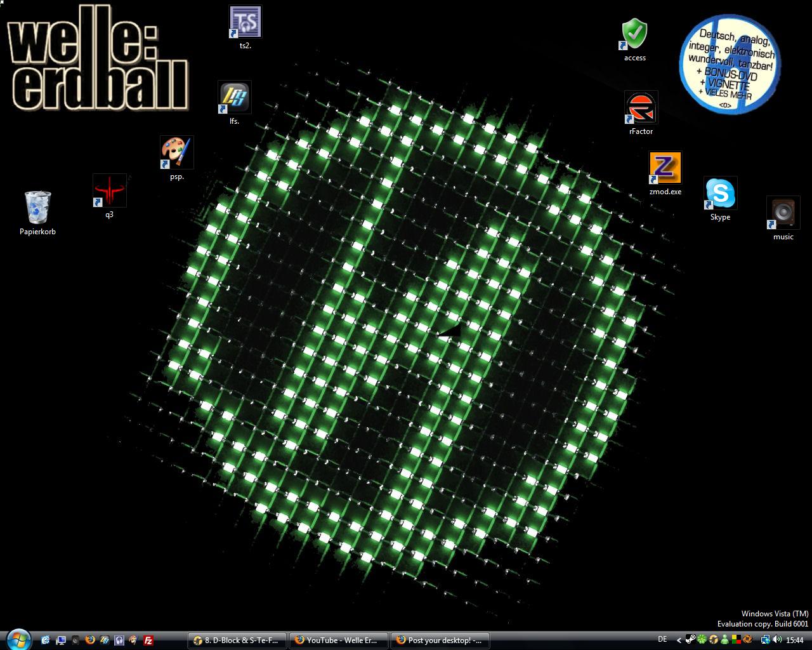Launch Firefox from Quick Launch bar
Screen dimensions: 812x650
[x=89, y=640]
